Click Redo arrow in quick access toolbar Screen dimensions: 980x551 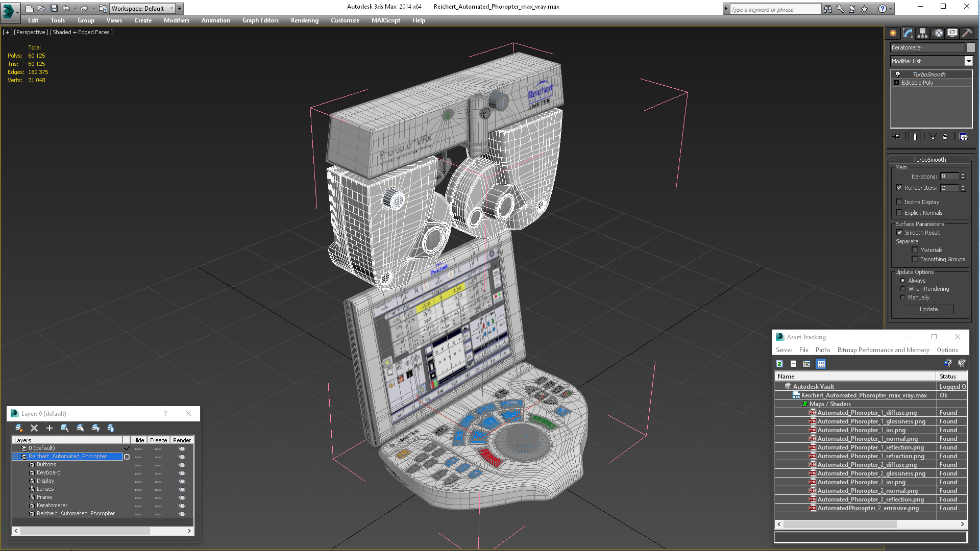click(84, 8)
